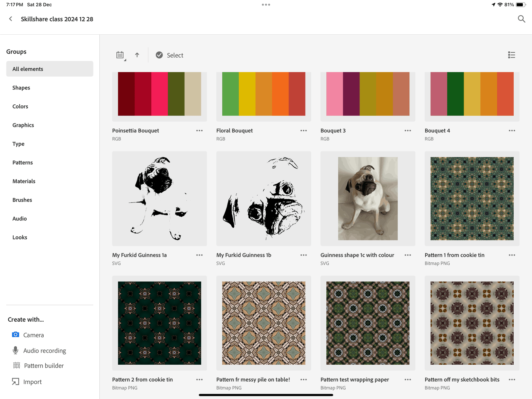532x399 pixels.
Task: Switch to list view icon
Action: tap(512, 55)
